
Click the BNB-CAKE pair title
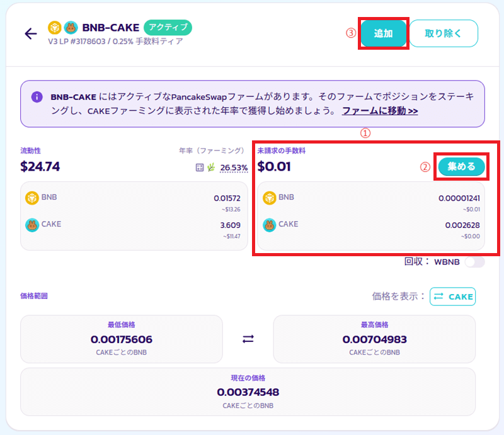(111, 28)
